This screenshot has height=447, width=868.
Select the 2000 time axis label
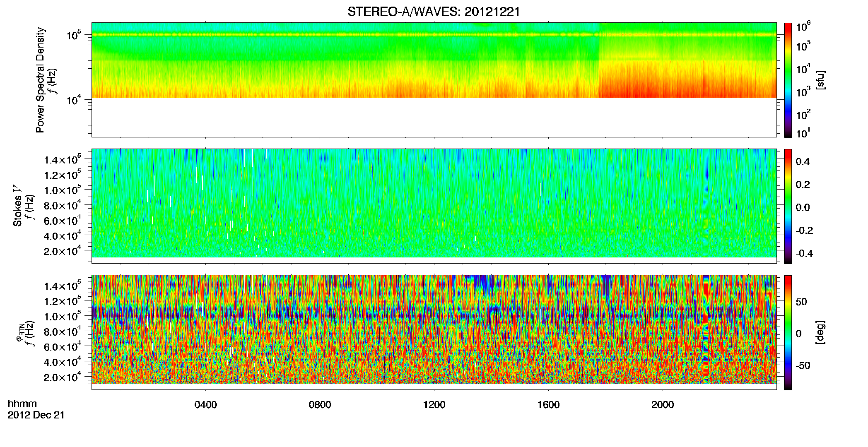click(663, 405)
